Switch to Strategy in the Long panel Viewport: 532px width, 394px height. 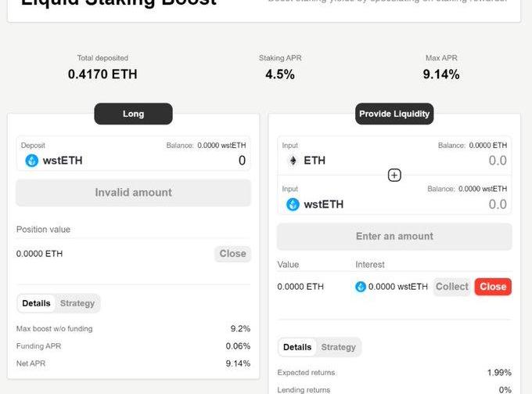[77, 303]
